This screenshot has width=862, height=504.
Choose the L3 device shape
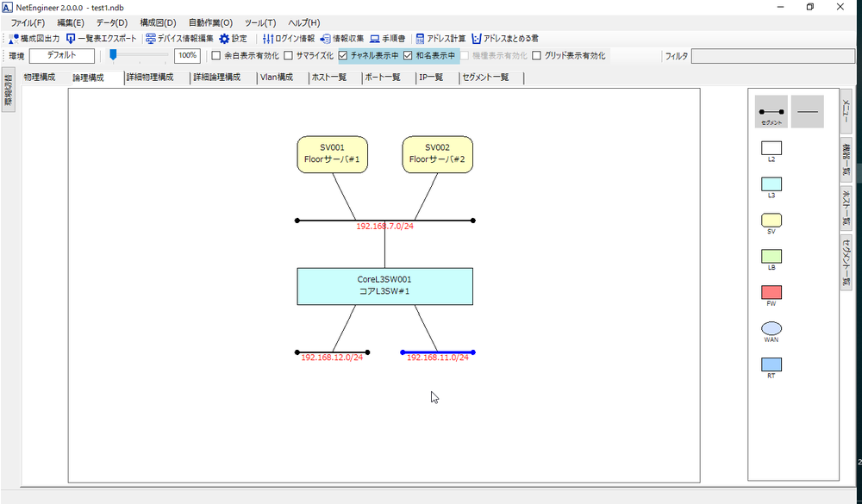pyautogui.click(x=771, y=184)
